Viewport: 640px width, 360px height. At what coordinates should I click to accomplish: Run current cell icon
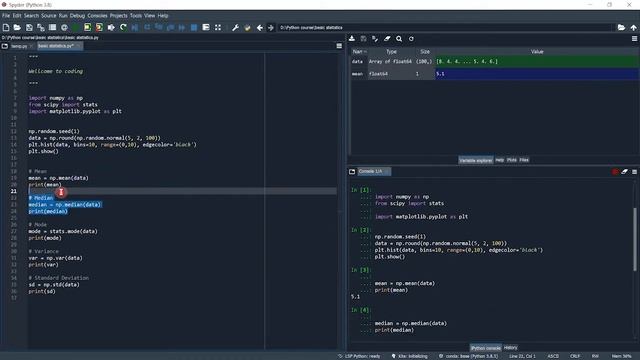87,27
